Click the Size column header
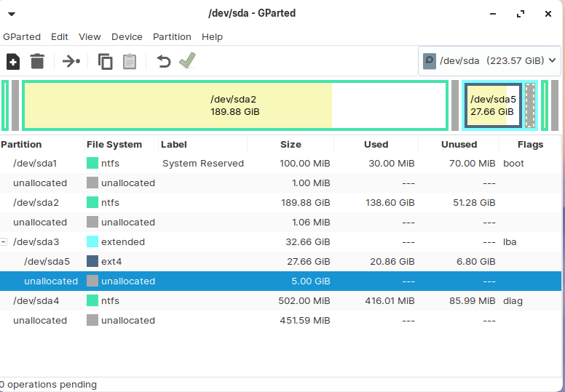Image resolution: width=565 pixels, height=392 pixels. (x=291, y=145)
